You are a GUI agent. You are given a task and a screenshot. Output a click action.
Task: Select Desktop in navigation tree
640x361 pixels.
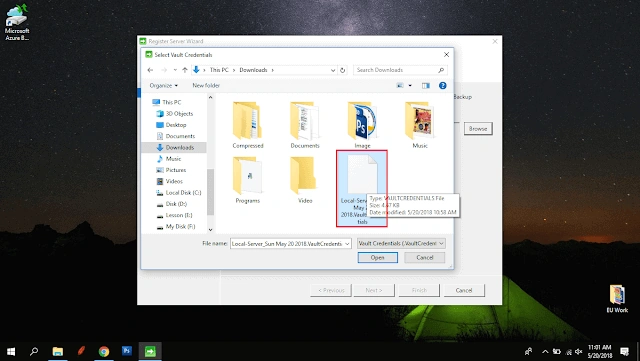point(171,125)
